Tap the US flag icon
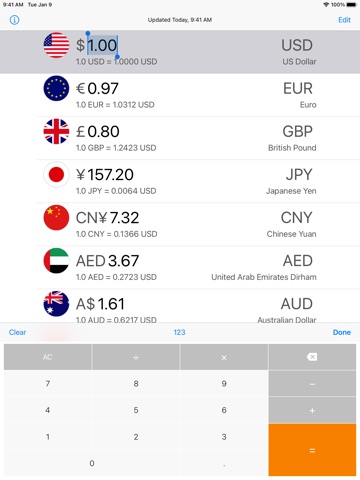The width and height of the screenshot is (360, 480). coord(56,45)
